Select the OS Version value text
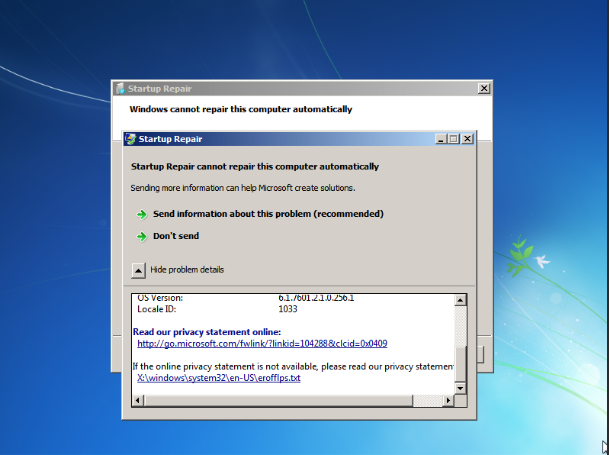This screenshot has height=455, width=609. pyautogui.click(x=316, y=298)
